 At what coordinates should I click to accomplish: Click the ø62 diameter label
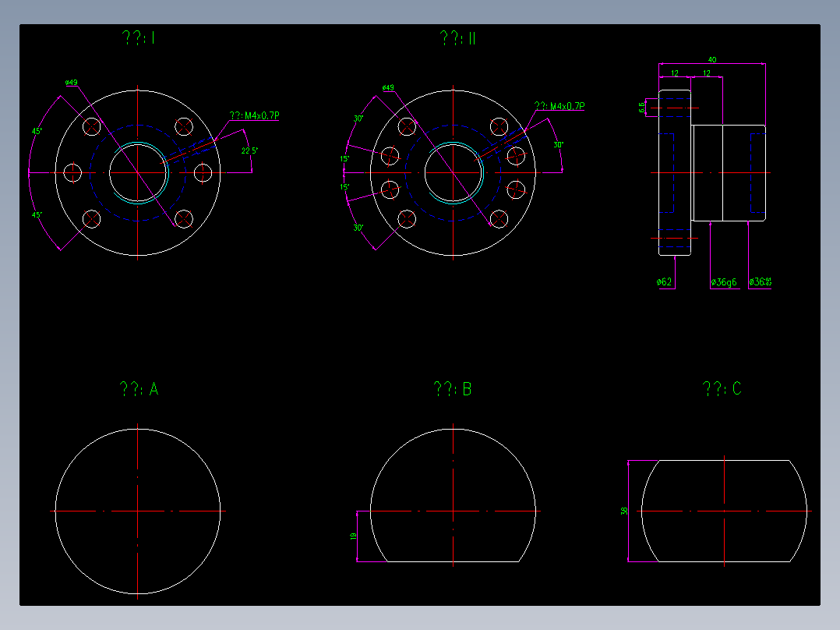click(664, 281)
